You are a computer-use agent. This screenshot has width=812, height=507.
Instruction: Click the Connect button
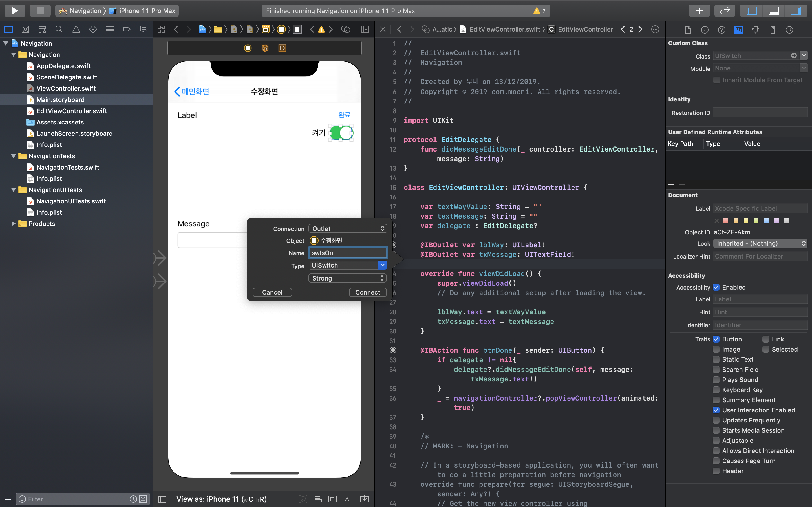click(367, 292)
